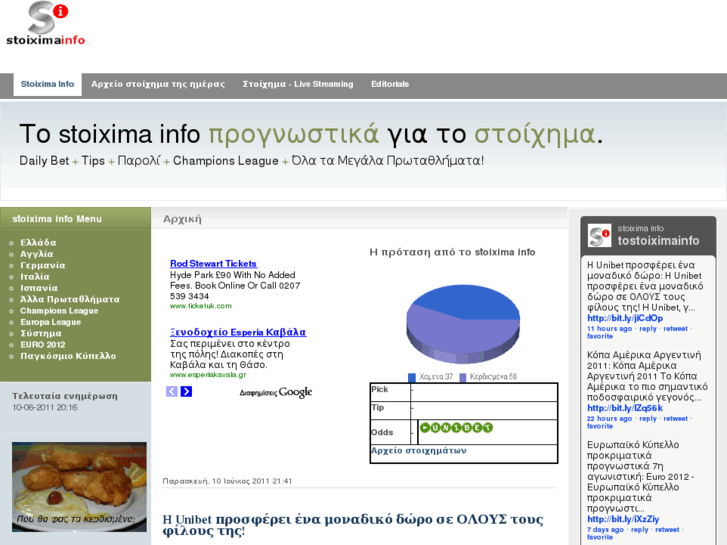Click the Unibet logo in Odds row

click(456, 427)
